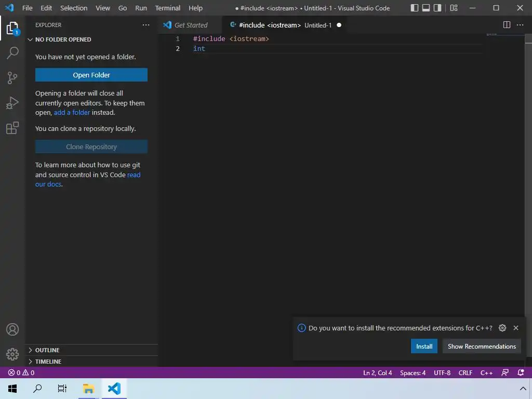Install recommended C++ extensions
The image size is (532, 399).
coord(424,347)
